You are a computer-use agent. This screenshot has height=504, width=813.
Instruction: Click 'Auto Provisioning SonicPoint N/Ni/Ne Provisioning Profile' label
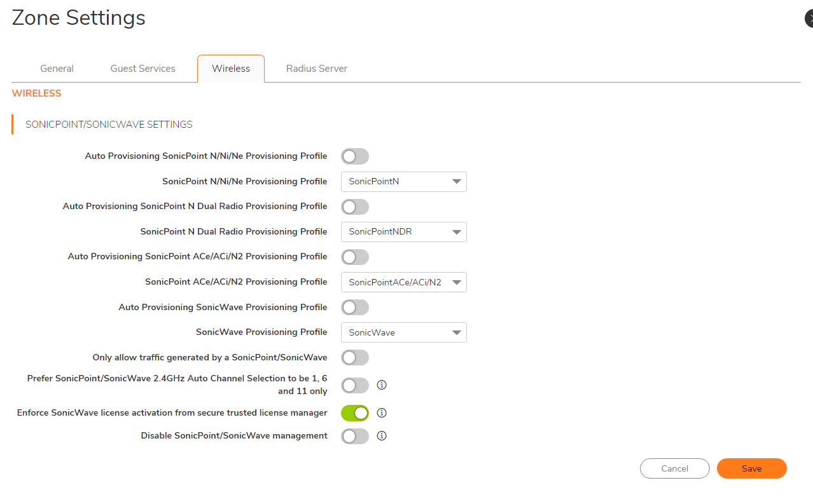pyautogui.click(x=206, y=156)
